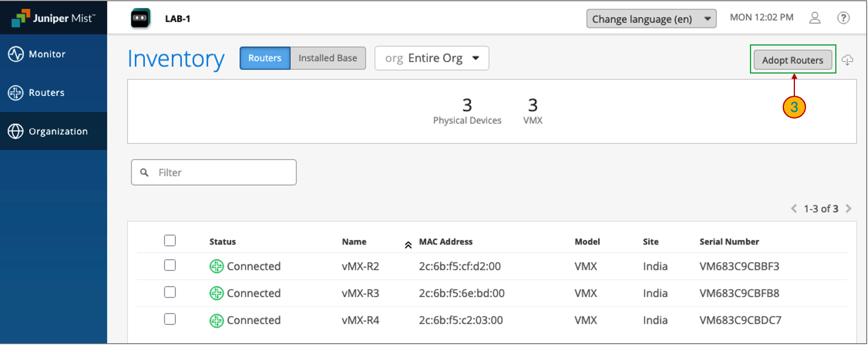Open Monitor in the sidebar
Viewport: 868px width, 345px height.
coord(47,54)
